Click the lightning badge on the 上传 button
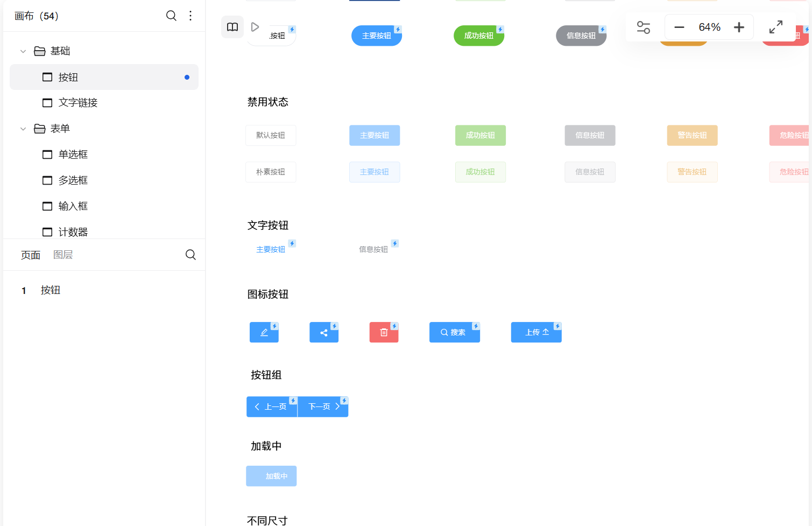812x526 pixels. [557, 326]
